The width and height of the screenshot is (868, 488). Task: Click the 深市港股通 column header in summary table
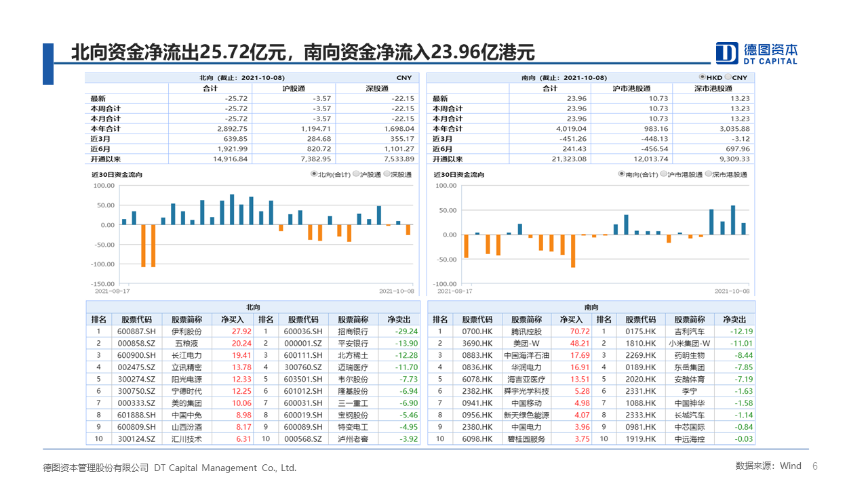tap(713, 88)
